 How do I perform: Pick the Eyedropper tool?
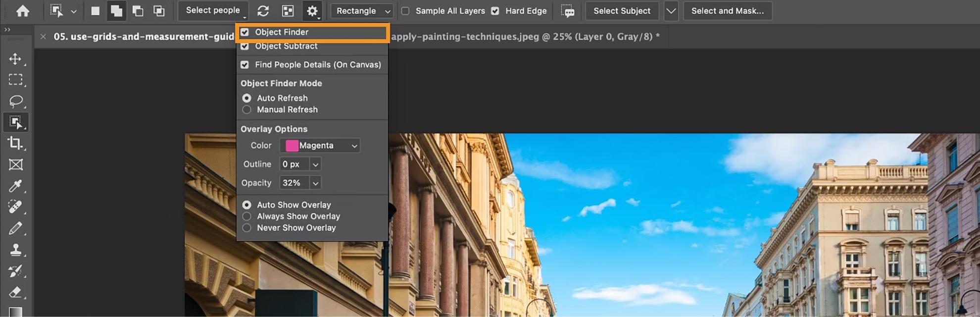click(15, 186)
